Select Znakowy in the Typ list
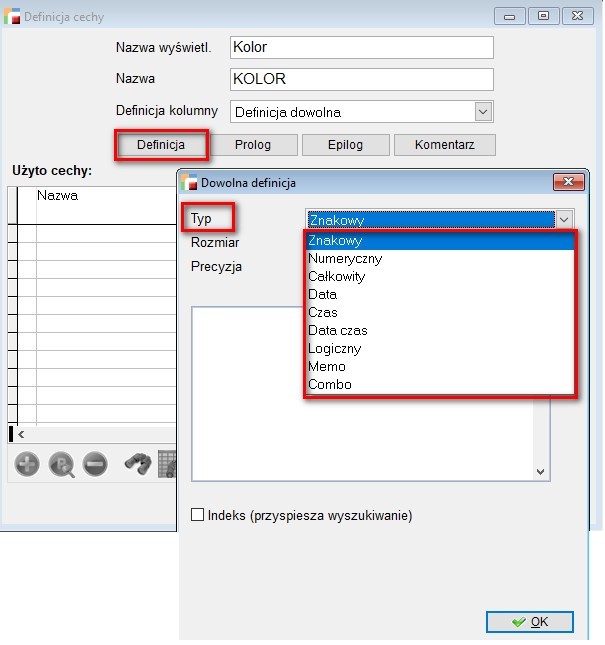The width and height of the screenshot is (605, 645). click(x=440, y=241)
